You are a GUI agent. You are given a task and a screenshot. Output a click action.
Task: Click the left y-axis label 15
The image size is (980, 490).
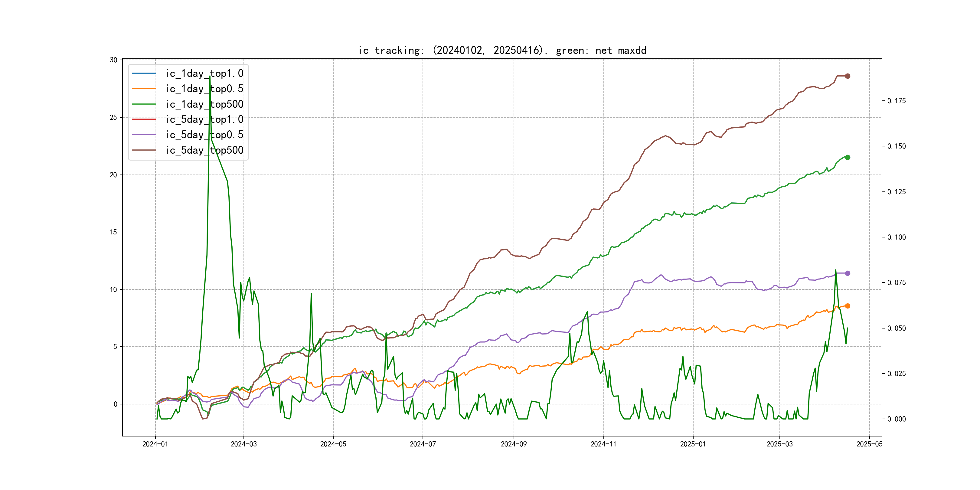point(113,232)
